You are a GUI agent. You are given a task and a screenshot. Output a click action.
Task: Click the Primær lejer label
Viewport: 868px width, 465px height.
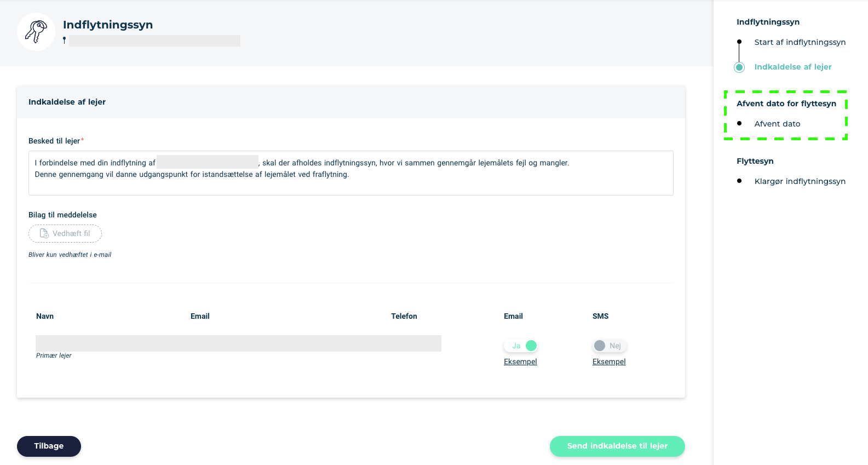click(54, 355)
